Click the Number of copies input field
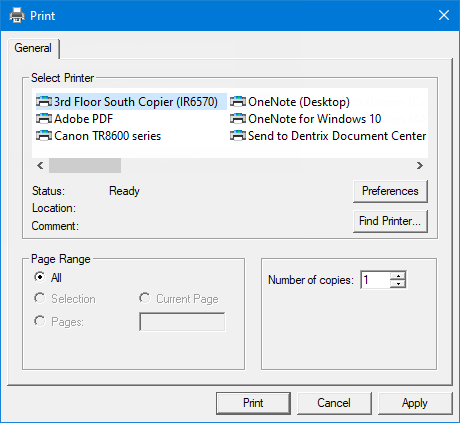This screenshot has height=423, width=460. (x=376, y=280)
